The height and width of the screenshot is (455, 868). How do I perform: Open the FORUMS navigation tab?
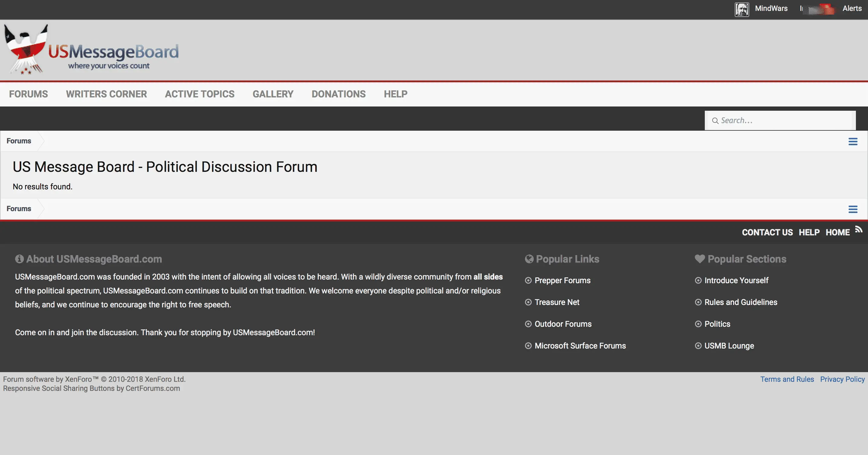(x=28, y=94)
